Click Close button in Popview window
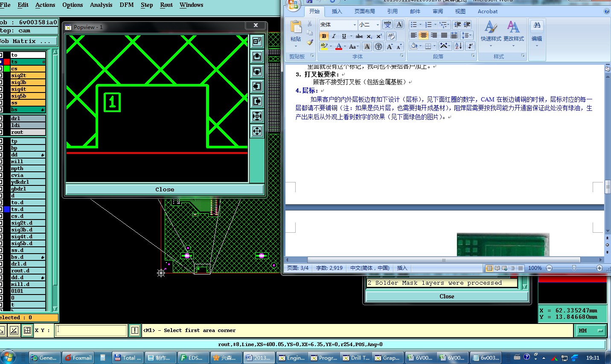The width and height of the screenshot is (611, 364). point(165,190)
